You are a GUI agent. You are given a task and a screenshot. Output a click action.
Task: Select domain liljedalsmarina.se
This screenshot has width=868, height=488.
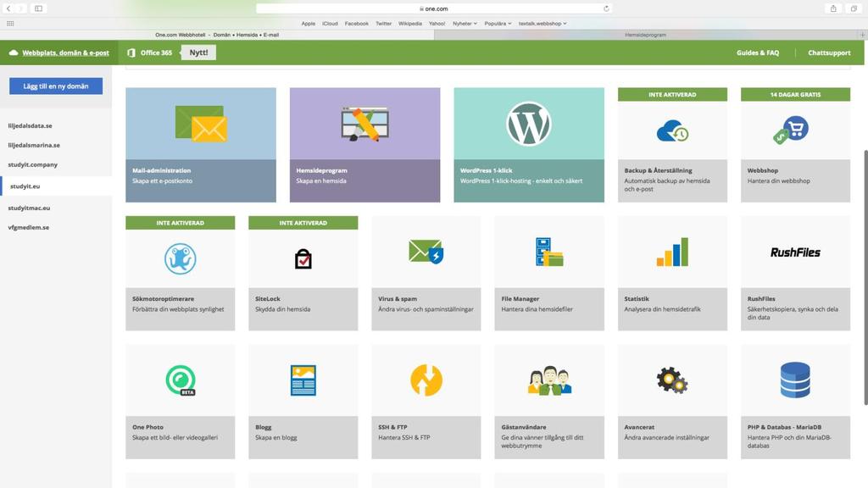point(34,145)
